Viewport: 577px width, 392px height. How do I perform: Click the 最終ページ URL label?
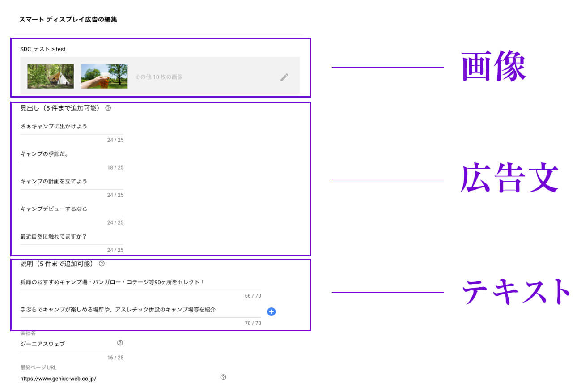point(38,367)
